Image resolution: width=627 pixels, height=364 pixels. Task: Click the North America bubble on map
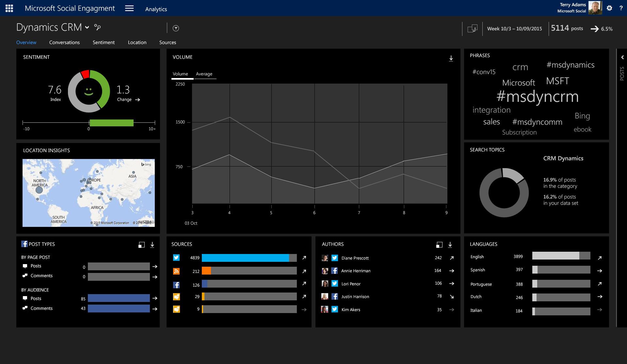(39, 190)
